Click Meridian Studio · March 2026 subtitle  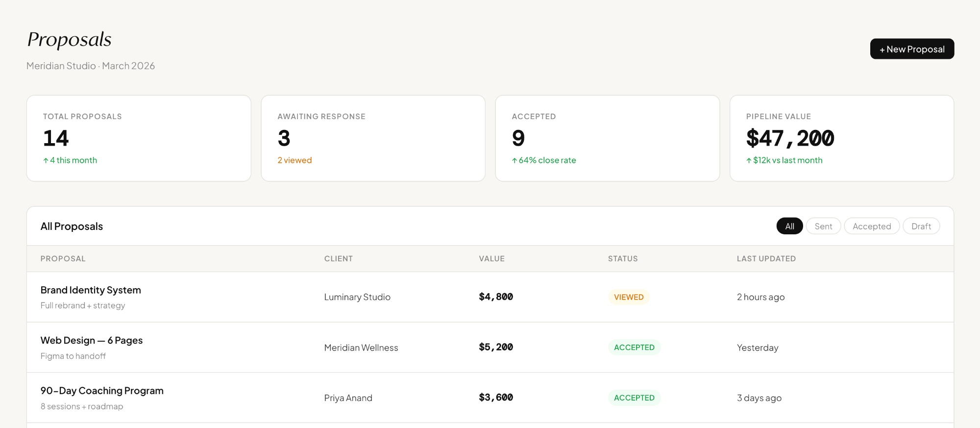(x=91, y=66)
